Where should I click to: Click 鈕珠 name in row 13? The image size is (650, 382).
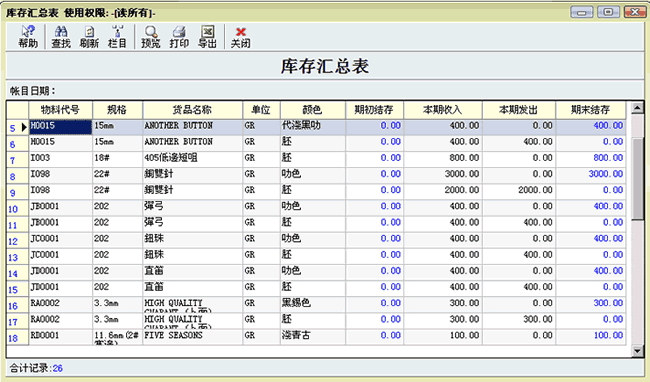pos(192,256)
